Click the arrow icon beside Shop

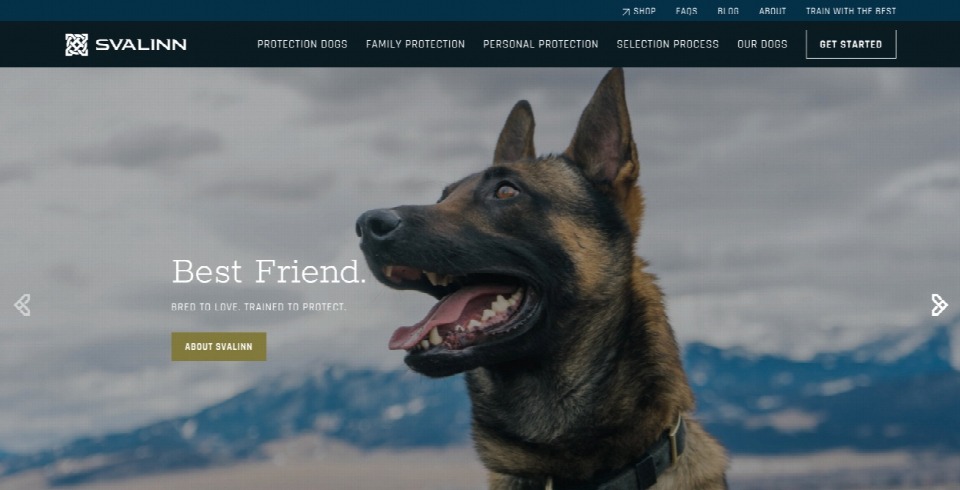coord(626,12)
